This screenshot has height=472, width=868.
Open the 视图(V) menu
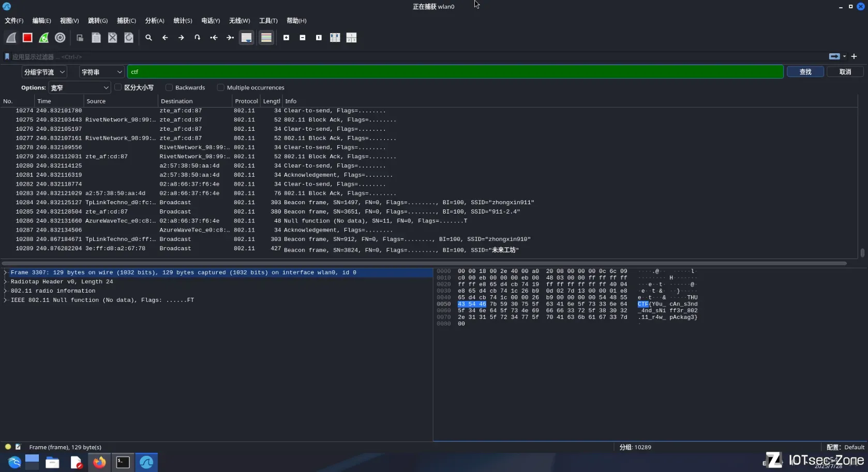[69, 21]
